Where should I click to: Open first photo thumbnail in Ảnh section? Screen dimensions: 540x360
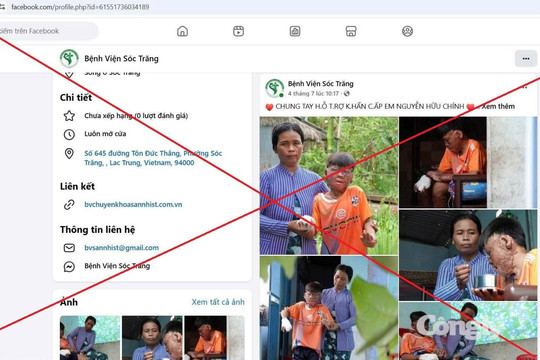90,338
